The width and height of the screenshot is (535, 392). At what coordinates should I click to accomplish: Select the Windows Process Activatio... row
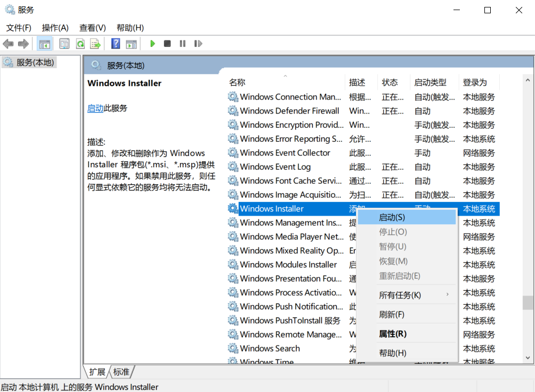tap(291, 293)
